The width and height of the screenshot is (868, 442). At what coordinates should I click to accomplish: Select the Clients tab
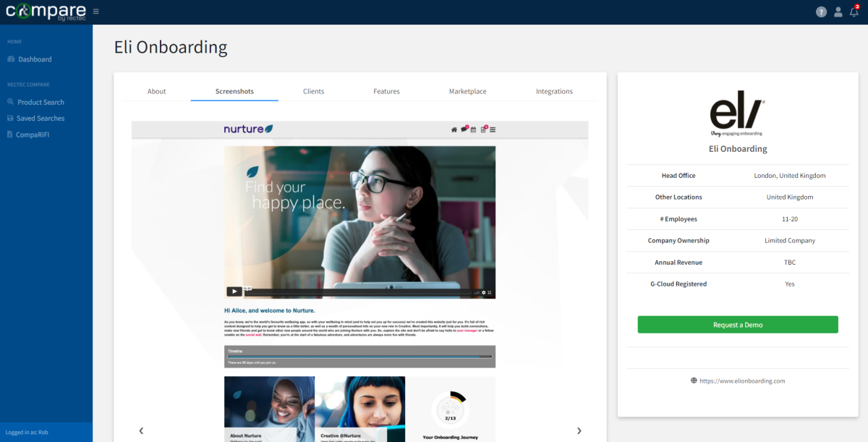pos(313,91)
